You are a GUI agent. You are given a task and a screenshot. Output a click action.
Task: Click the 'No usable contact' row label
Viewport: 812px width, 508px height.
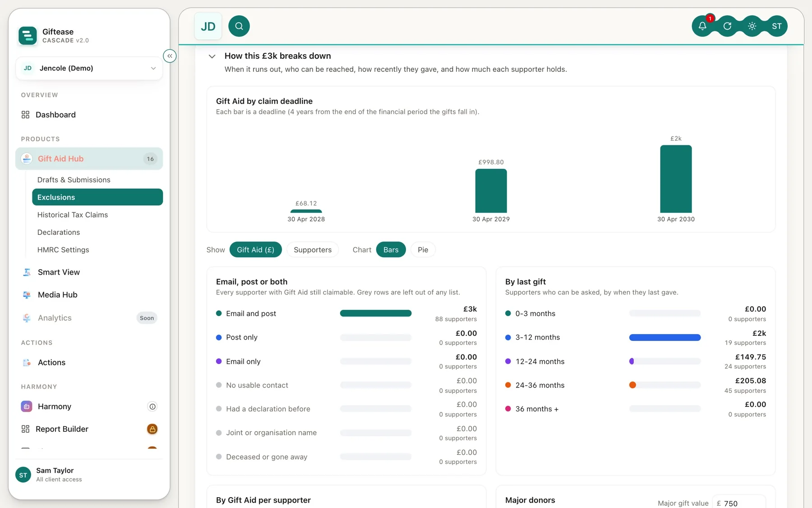[x=257, y=385]
